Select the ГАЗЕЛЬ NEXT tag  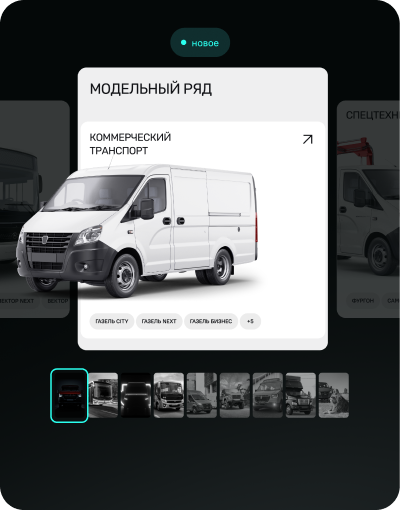pos(159,321)
